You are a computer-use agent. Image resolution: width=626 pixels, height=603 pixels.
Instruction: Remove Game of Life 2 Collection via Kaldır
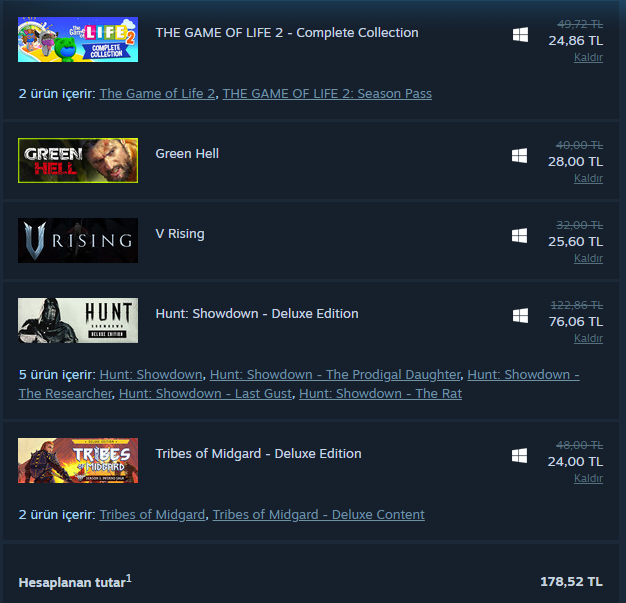point(588,58)
